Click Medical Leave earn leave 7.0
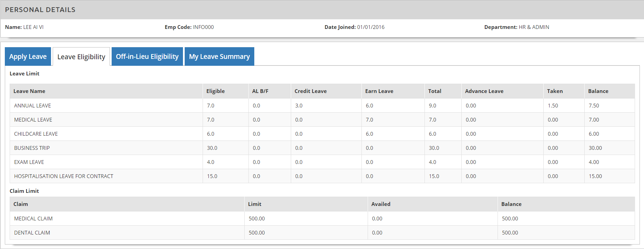This screenshot has width=644, height=249. pos(369,120)
